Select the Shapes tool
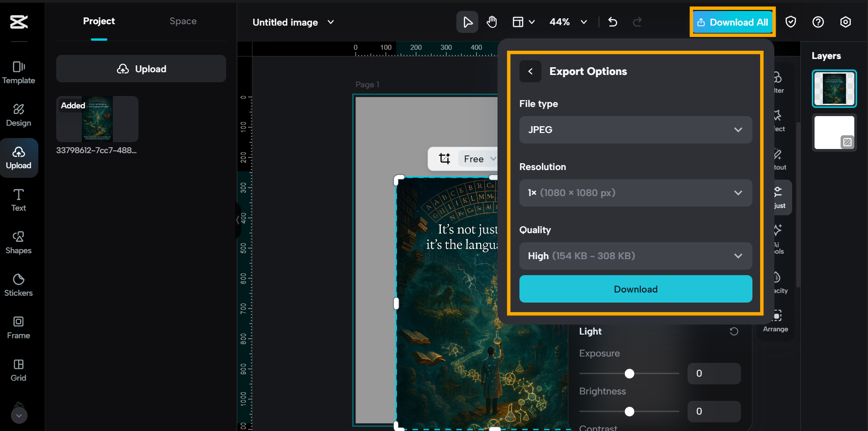This screenshot has width=868, height=431. (18, 242)
